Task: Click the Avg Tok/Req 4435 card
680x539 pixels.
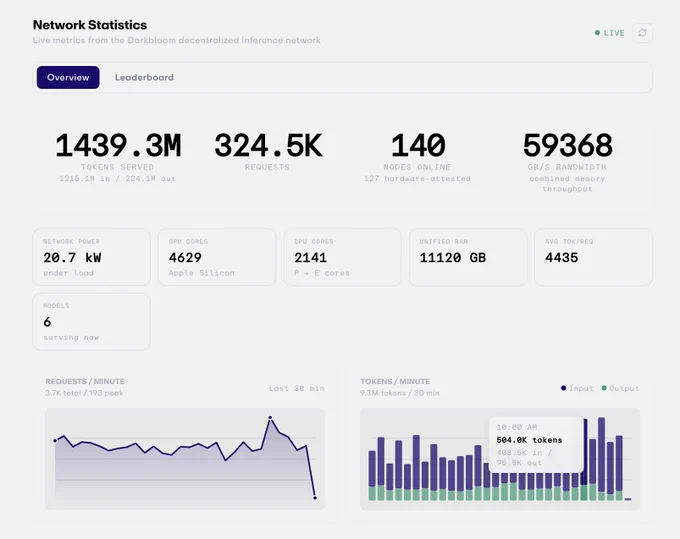Action: 593,257
